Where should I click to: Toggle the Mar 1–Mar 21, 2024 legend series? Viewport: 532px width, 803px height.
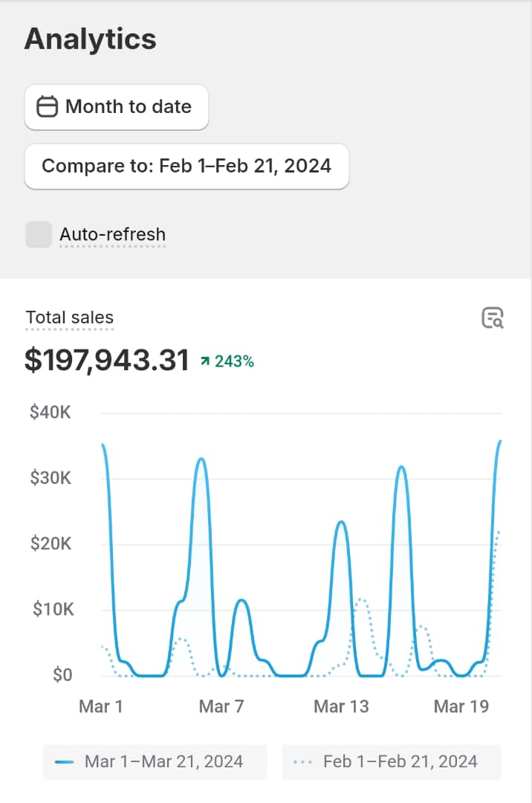click(155, 761)
